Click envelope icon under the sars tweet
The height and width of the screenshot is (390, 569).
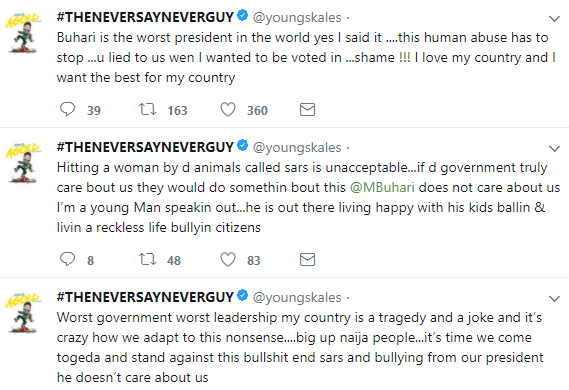(x=307, y=259)
